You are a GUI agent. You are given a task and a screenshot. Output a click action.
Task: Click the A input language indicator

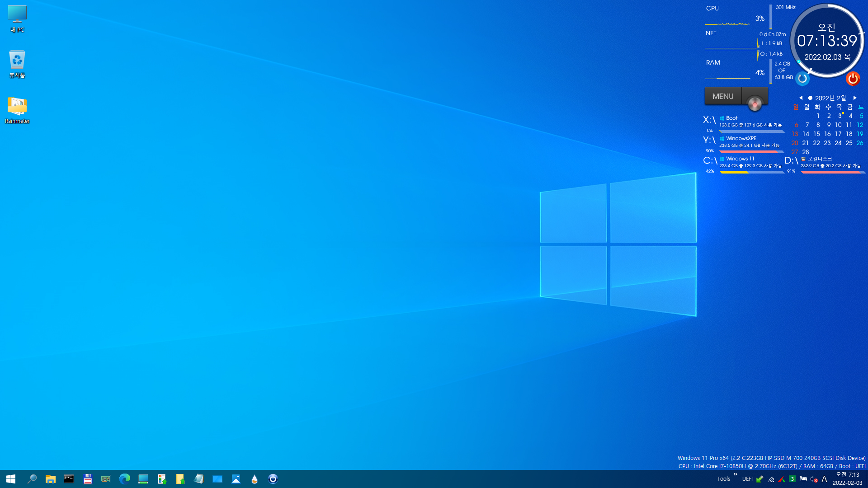tap(824, 479)
